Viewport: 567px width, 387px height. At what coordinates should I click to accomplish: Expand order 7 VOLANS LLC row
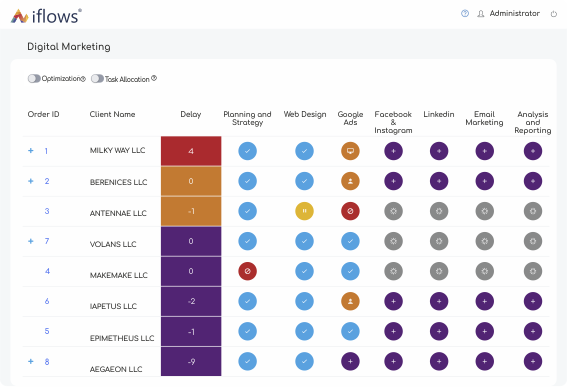coord(31,241)
